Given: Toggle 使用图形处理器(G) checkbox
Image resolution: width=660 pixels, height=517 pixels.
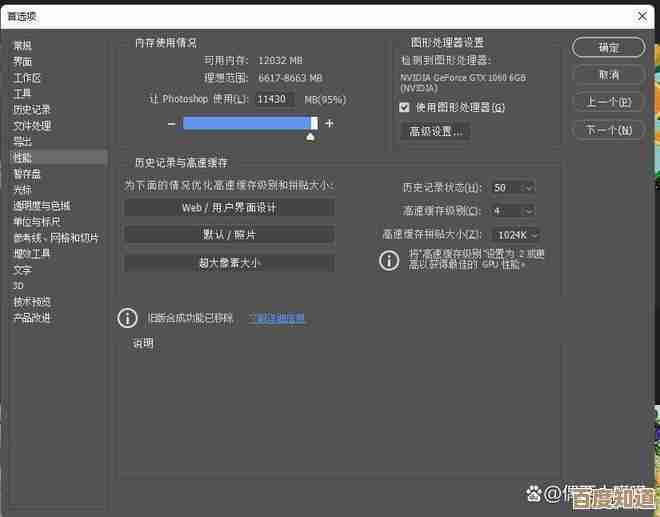Looking at the screenshot, I should (x=404, y=107).
